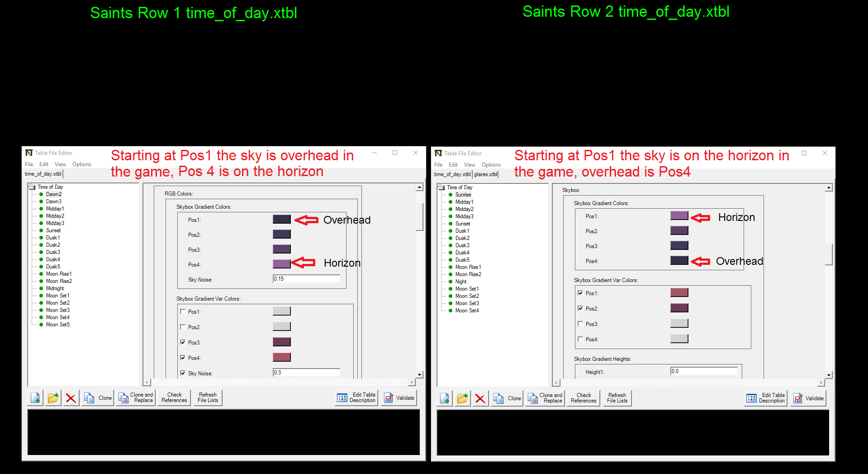This screenshot has height=474, width=868.
Task: Click red X delete icon in right window
Action: tap(480, 398)
